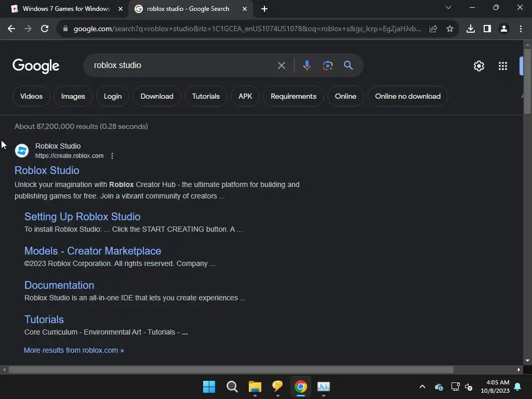
Task: Go back with the browser back arrow
Action: tap(11, 29)
